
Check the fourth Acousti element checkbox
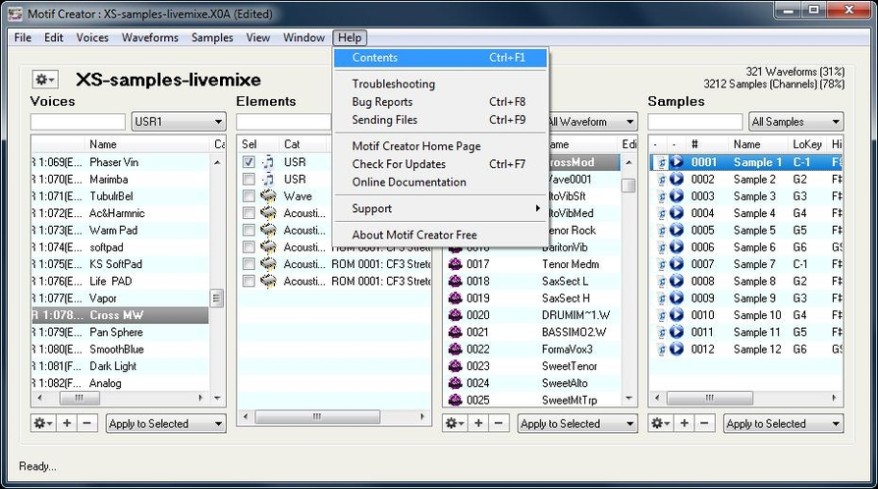tap(249, 264)
